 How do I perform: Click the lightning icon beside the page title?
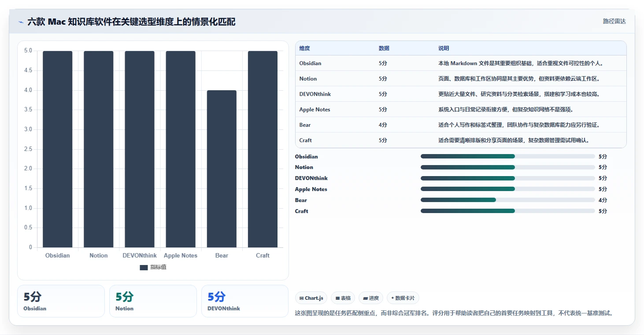click(21, 22)
